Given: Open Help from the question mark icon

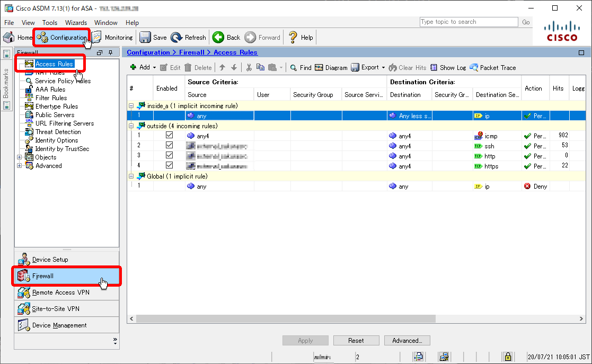Looking at the screenshot, I should point(301,38).
